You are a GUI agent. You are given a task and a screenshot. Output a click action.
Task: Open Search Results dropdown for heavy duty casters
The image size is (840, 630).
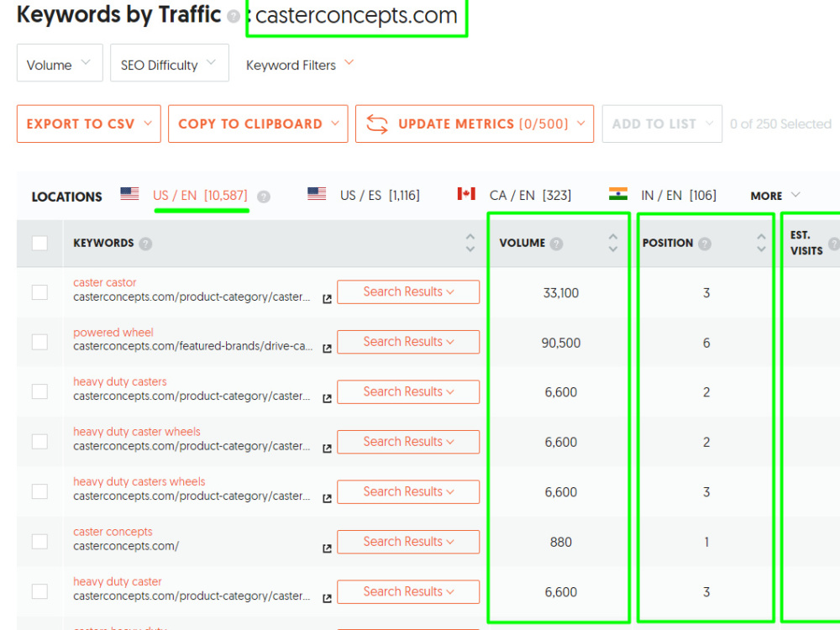408,391
